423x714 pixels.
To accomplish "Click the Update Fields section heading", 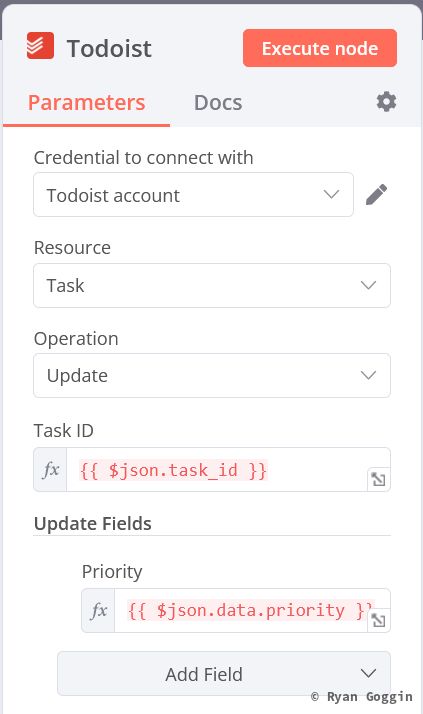I will click(93, 524).
